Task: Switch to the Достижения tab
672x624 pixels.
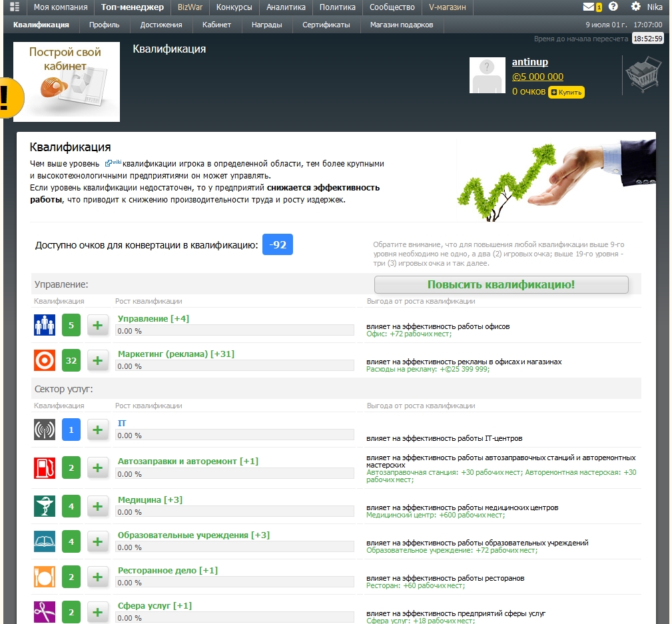Action: pyautogui.click(x=161, y=25)
